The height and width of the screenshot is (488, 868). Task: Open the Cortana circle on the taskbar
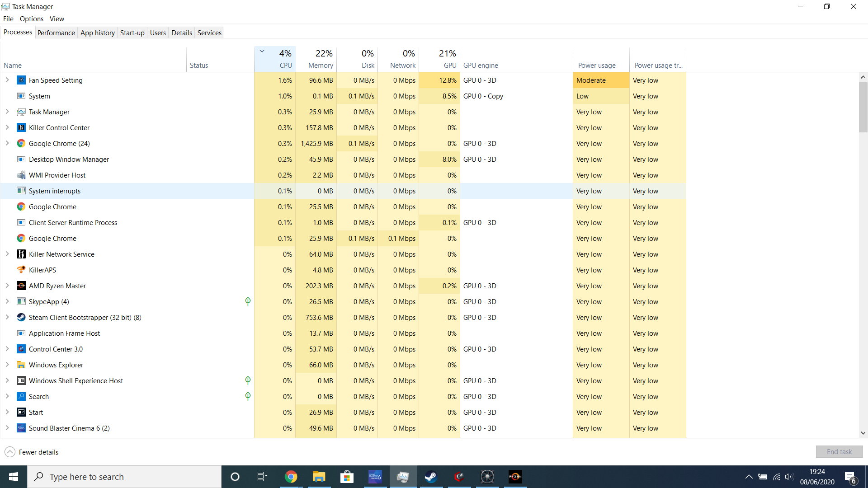coord(235,477)
